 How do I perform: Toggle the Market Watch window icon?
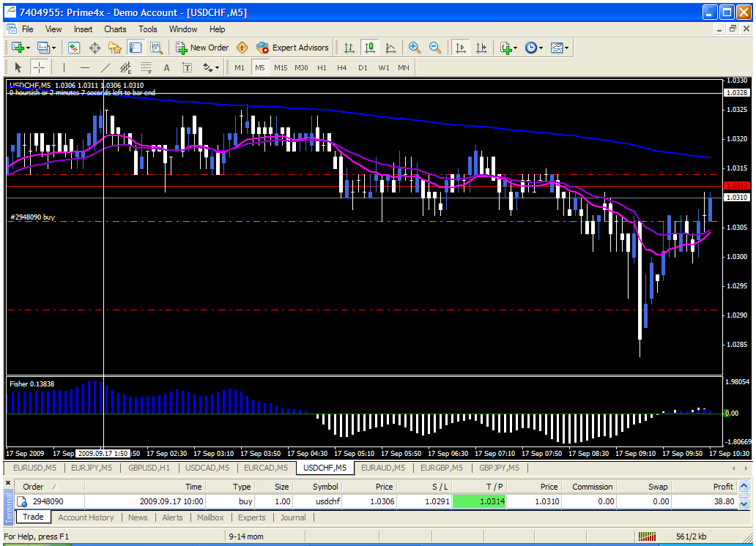coord(74,48)
